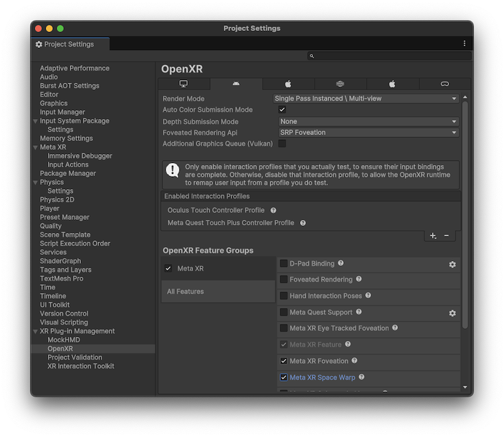Open the Render Mode dropdown
Image resolution: width=504 pixels, height=437 pixels.
(366, 99)
